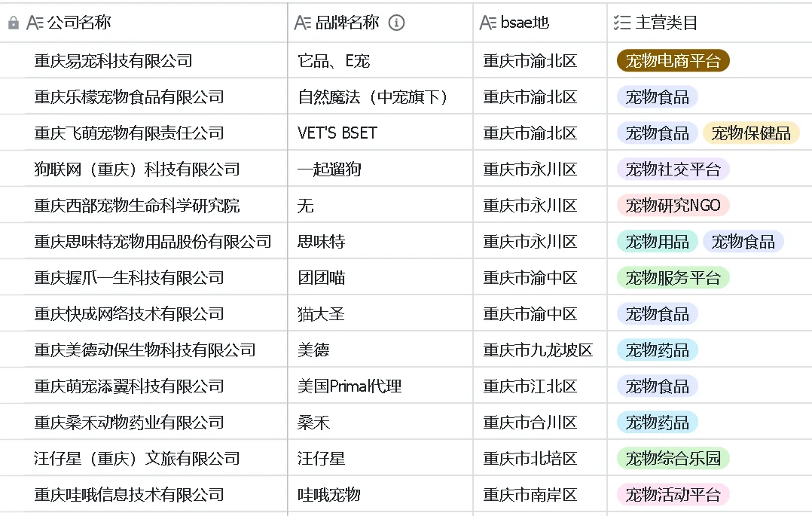Select cell 重庆市北培区
812x516 pixels.
[539, 458]
